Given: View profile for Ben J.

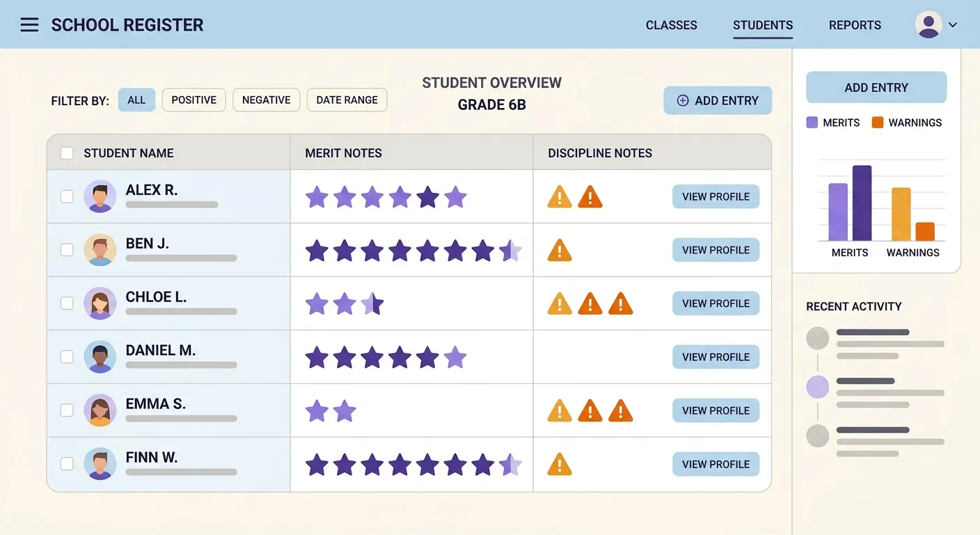Looking at the screenshot, I should [716, 250].
